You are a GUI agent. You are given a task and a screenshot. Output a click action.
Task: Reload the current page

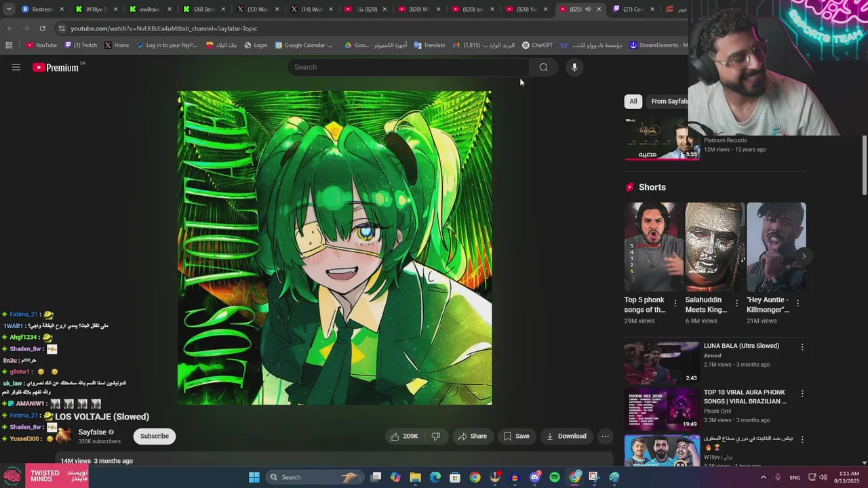42,28
